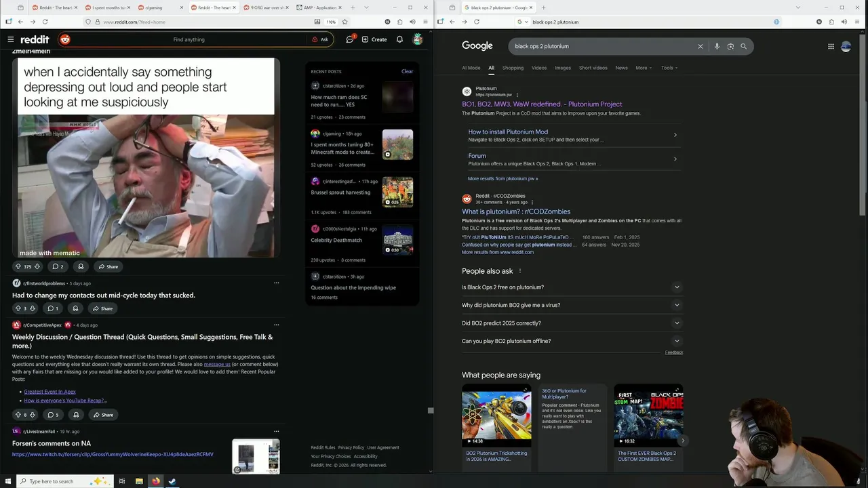Open r/CompetitiveApex subreddit link
Image resolution: width=868 pixels, height=488 pixels.
(42, 325)
